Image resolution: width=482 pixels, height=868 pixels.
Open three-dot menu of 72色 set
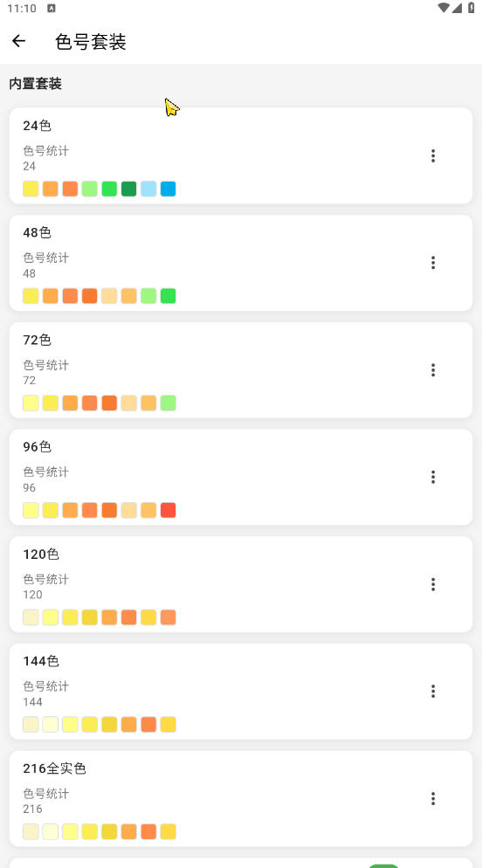click(x=433, y=369)
